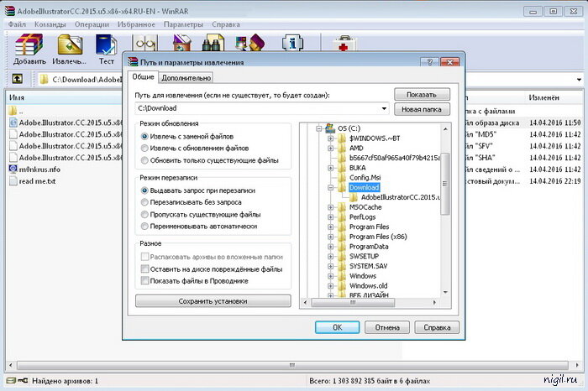The image size is (588, 391).
Task: Select 'Извлечь с обновлением файлов' option
Action: pyautogui.click(x=144, y=149)
